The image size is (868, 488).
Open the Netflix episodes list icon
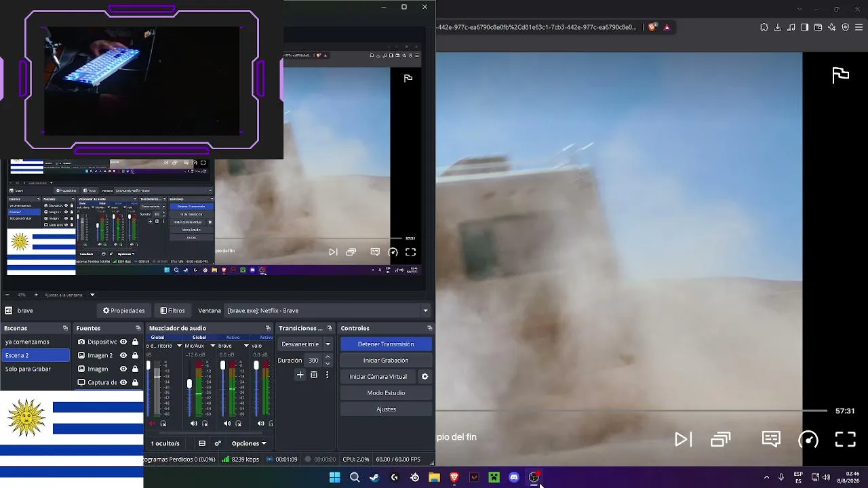[x=720, y=439]
